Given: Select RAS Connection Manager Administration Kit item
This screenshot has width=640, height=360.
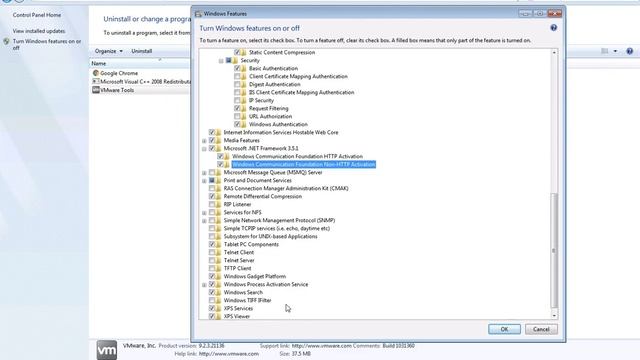Looking at the screenshot, I should tap(286, 188).
